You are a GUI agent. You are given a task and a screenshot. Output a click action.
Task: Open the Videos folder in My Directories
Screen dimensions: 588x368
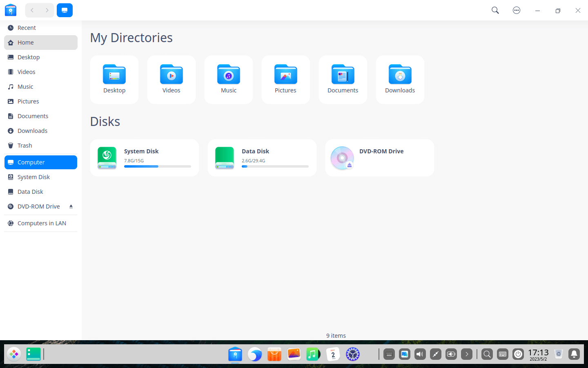[x=171, y=79]
